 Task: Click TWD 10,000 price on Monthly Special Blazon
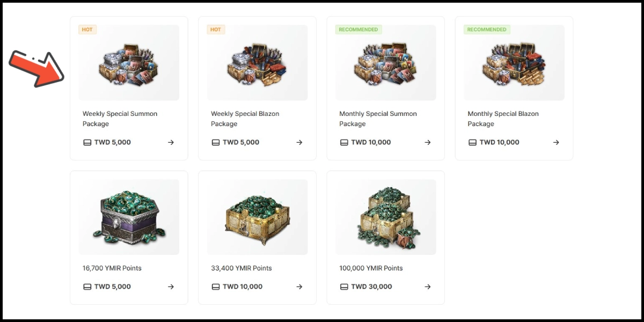point(499,143)
